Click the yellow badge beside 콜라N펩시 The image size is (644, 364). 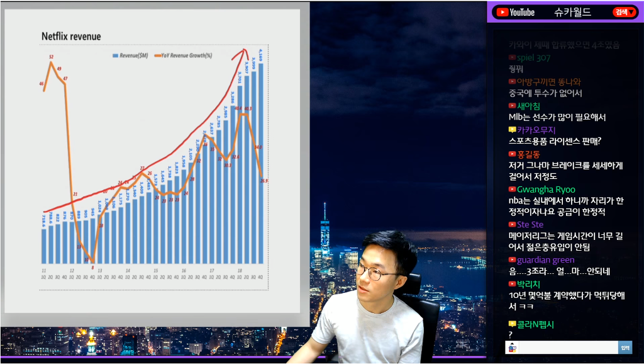pos(512,324)
